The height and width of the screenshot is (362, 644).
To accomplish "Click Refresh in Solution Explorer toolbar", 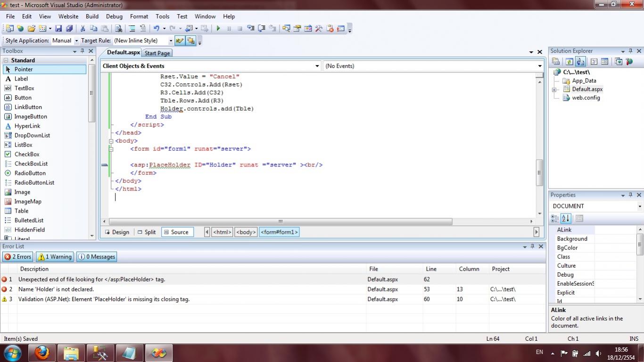I will click(569, 62).
